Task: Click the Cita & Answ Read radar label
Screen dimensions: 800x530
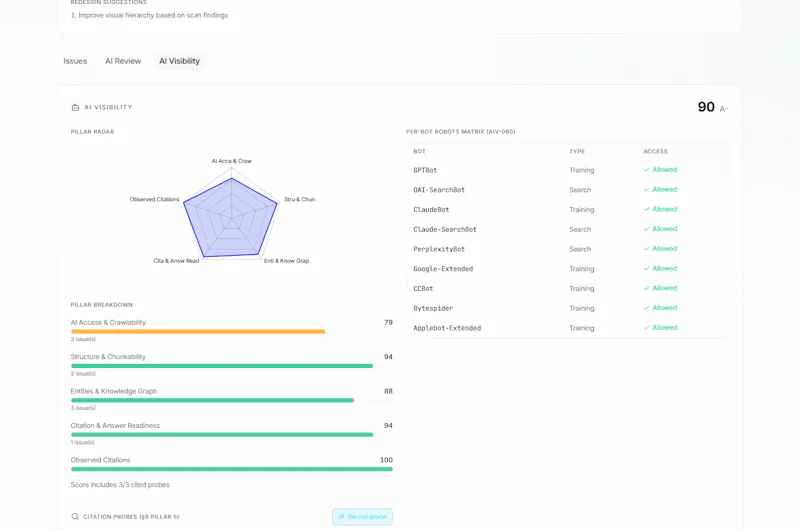Action: click(176, 261)
